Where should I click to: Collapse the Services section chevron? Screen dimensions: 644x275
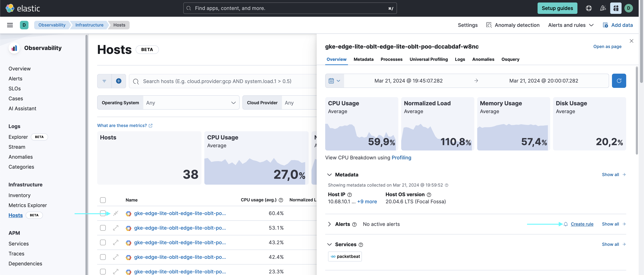point(329,245)
